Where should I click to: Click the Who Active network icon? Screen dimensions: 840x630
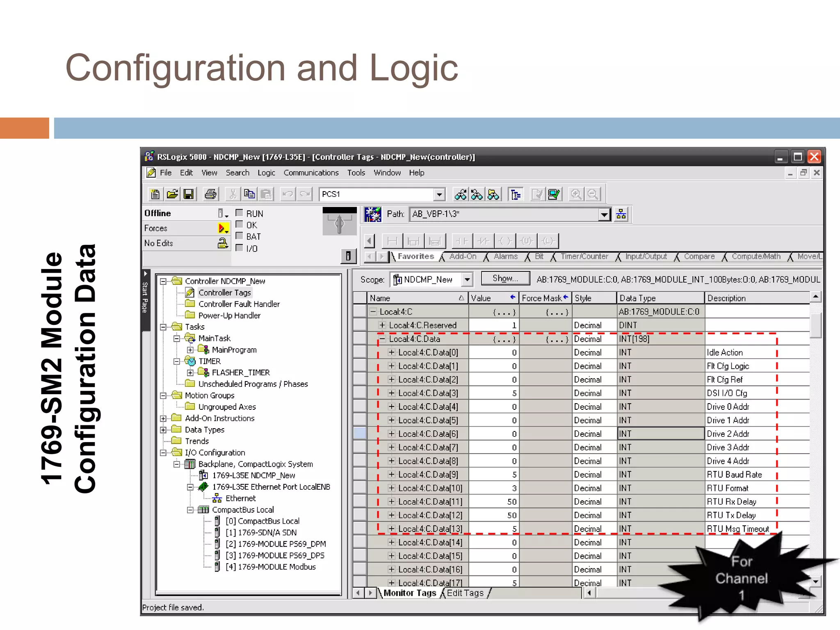point(621,214)
